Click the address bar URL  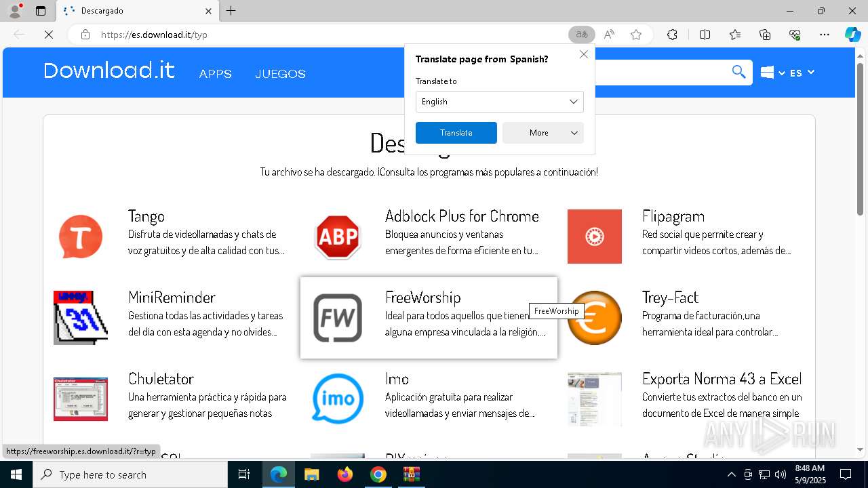154,35
